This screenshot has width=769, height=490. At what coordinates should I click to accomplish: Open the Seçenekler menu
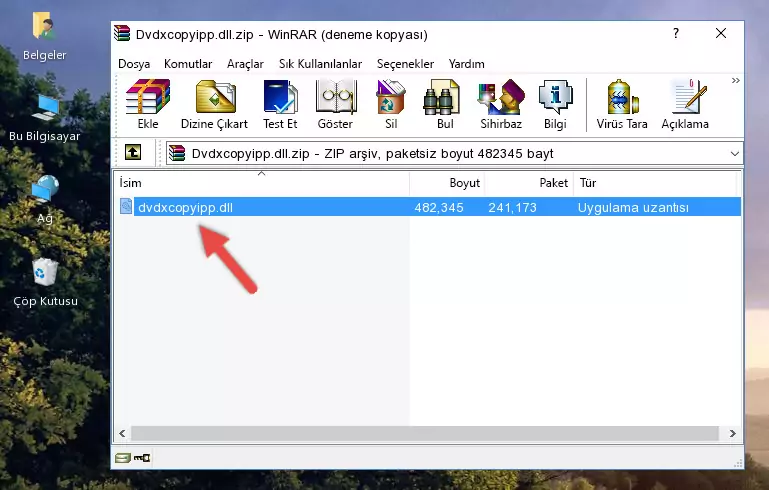[405, 64]
